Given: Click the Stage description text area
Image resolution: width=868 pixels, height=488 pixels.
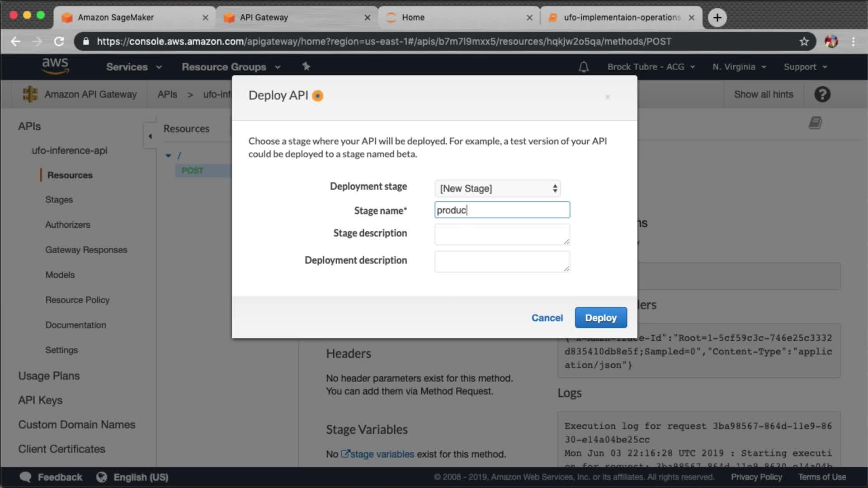Looking at the screenshot, I should coord(502,234).
